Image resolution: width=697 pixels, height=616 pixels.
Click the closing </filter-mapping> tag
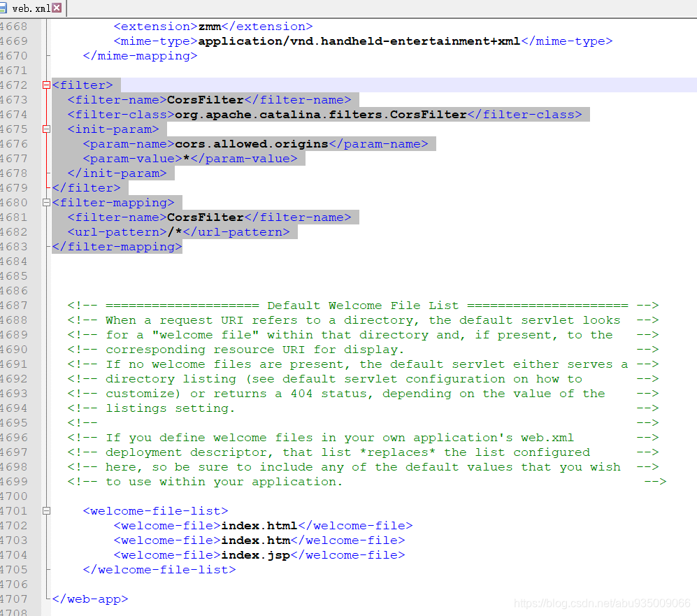pyautogui.click(x=117, y=247)
